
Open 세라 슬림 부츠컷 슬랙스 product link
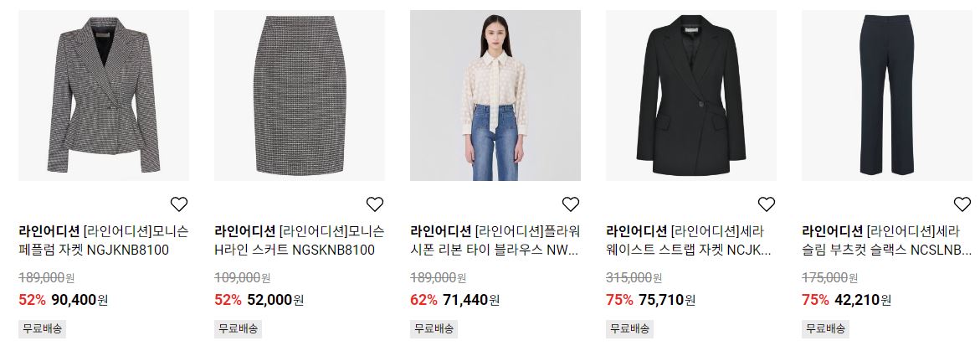887,241
